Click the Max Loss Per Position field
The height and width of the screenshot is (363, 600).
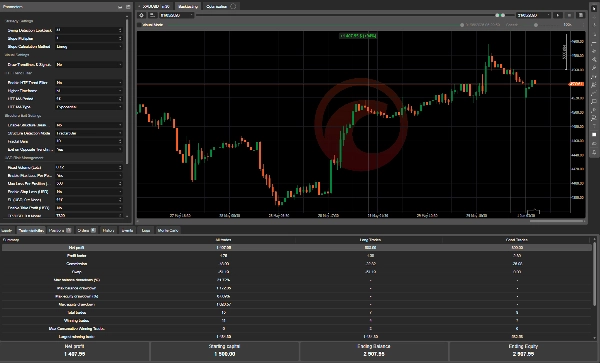click(x=88, y=184)
